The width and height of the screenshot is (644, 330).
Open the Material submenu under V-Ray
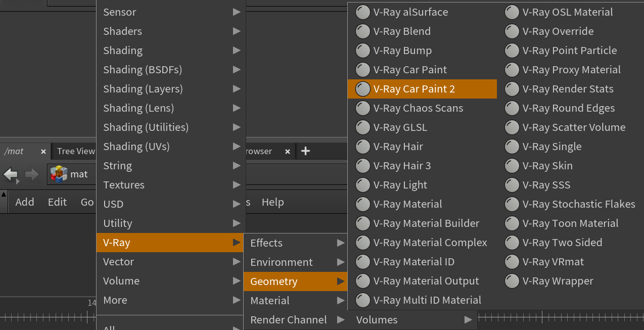coord(296,301)
